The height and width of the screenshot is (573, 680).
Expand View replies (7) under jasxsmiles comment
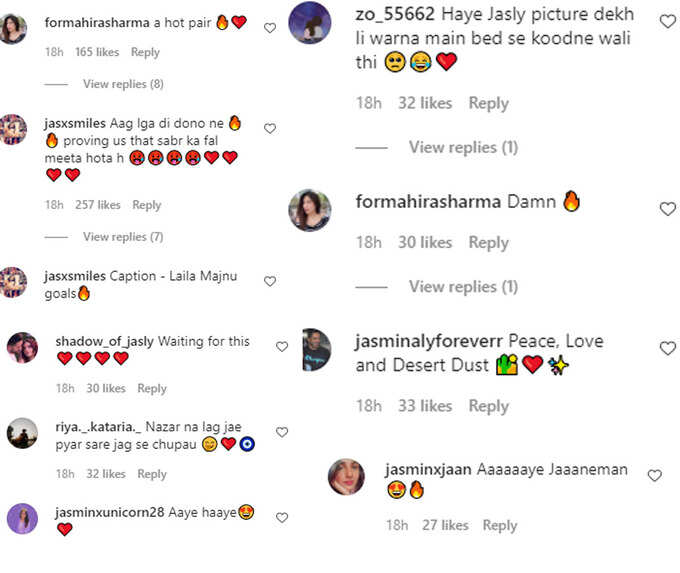tap(123, 237)
